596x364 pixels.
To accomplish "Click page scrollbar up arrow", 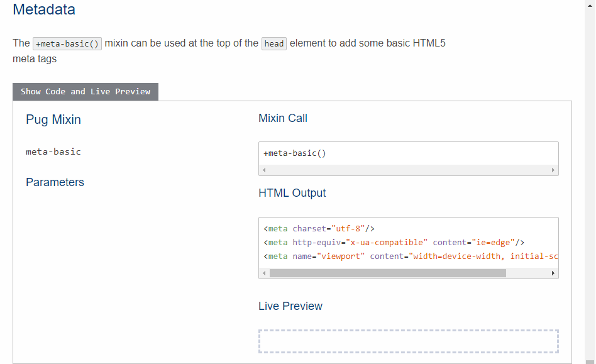I will tap(590, 5).
